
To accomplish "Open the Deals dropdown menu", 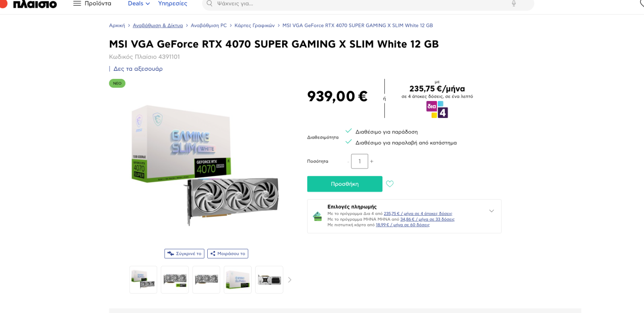I will pyautogui.click(x=139, y=4).
